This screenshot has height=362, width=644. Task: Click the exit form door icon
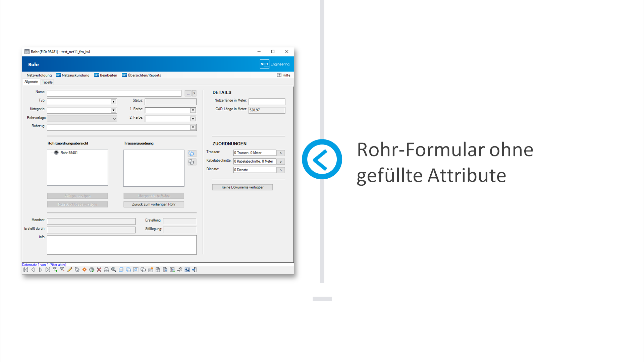195,270
